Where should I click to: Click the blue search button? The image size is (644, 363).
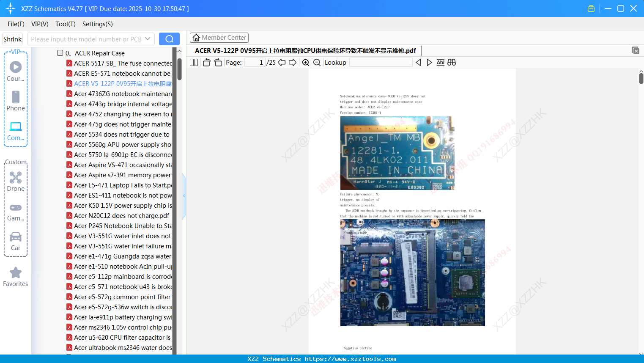tap(169, 39)
